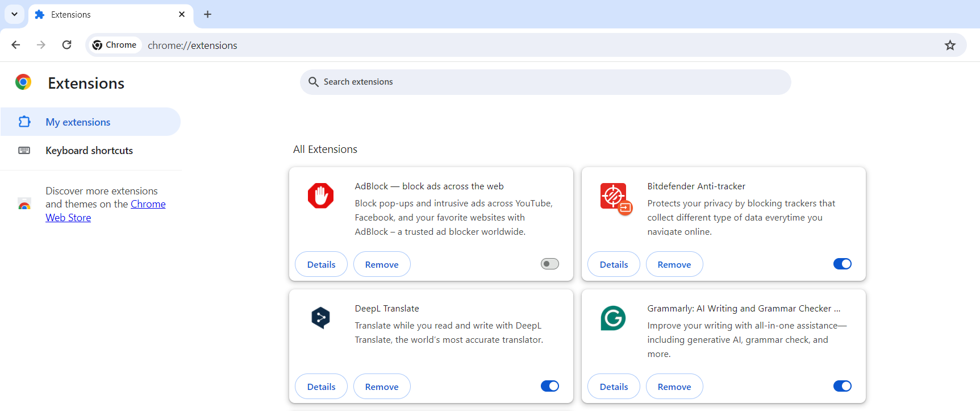Select My extensions in the sidebar
Viewport: 980px width, 411px height.
(x=78, y=122)
